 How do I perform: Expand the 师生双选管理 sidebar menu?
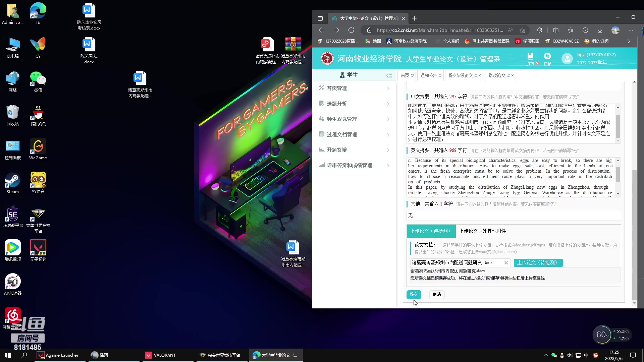pyautogui.click(x=354, y=119)
